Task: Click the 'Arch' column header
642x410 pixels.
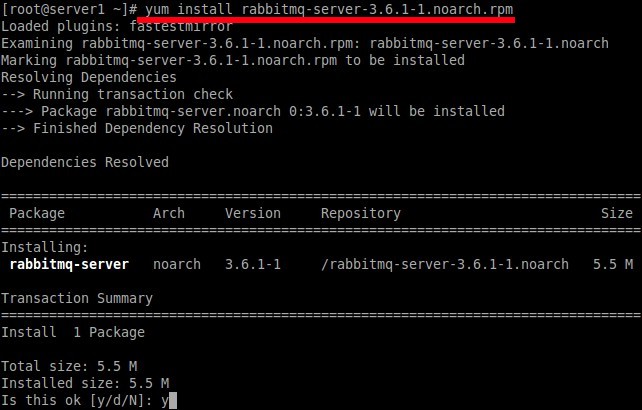Action: [x=169, y=213]
